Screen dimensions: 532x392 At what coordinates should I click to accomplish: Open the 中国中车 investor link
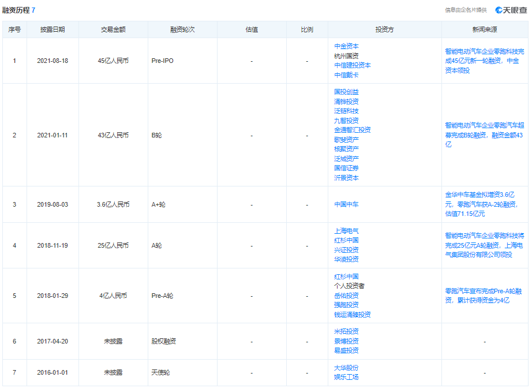(x=346, y=204)
